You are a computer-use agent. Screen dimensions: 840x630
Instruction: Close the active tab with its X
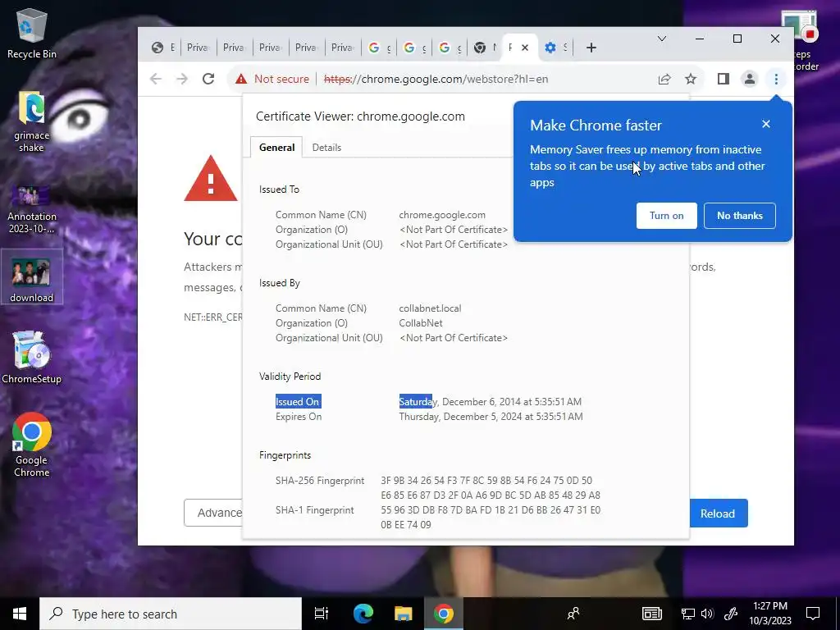click(x=525, y=48)
